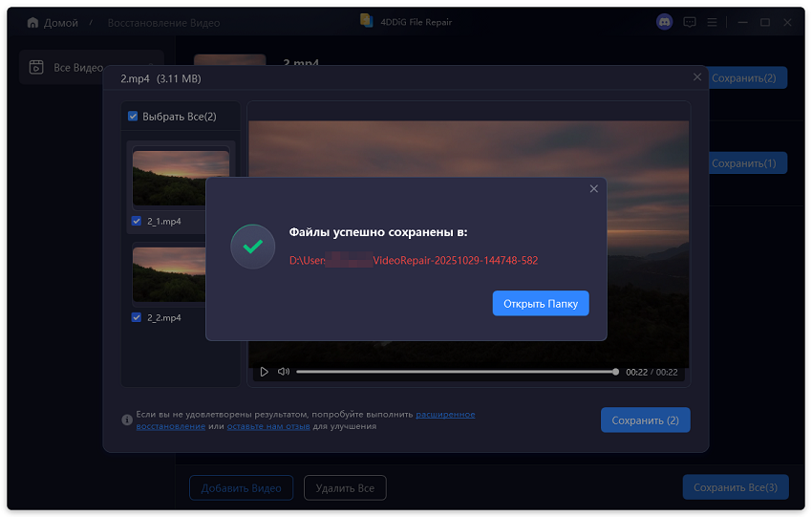
Task: Open the saved folder with Открыть Папку
Action: click(x=540, y=303)
